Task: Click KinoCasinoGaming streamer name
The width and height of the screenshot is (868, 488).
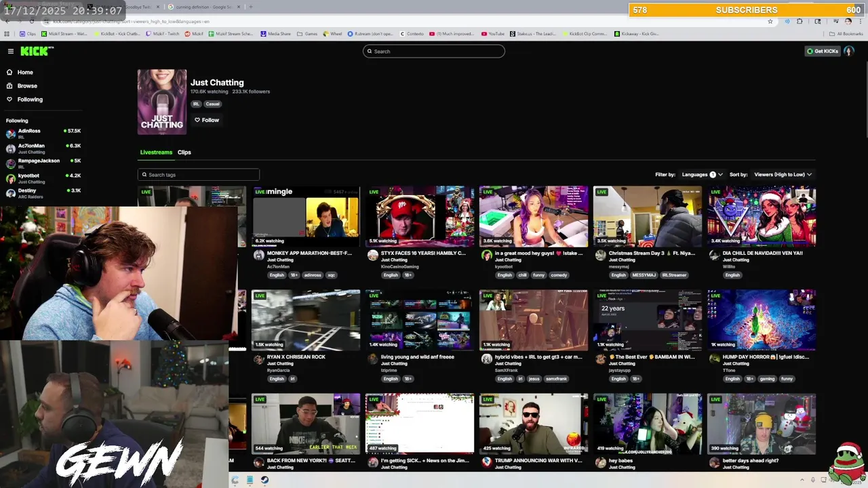Action: [399, 266]
